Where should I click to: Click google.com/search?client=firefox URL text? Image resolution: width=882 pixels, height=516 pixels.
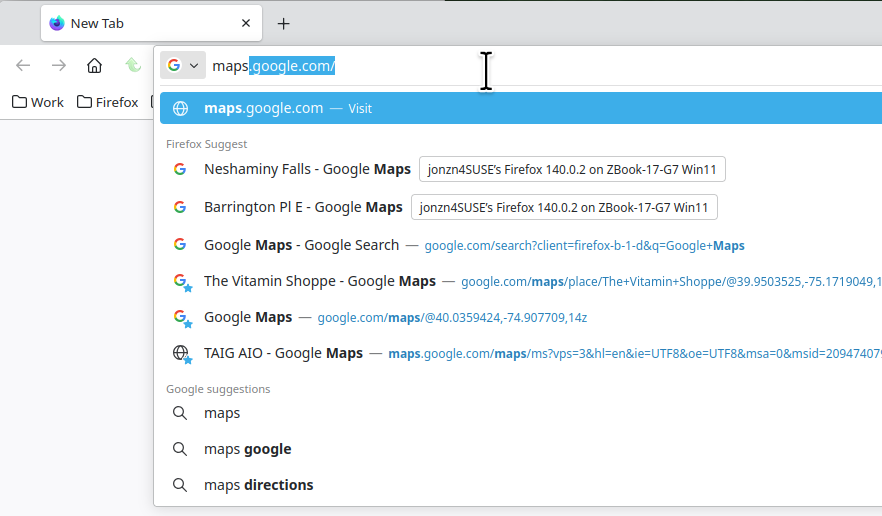tap(584, 245)
